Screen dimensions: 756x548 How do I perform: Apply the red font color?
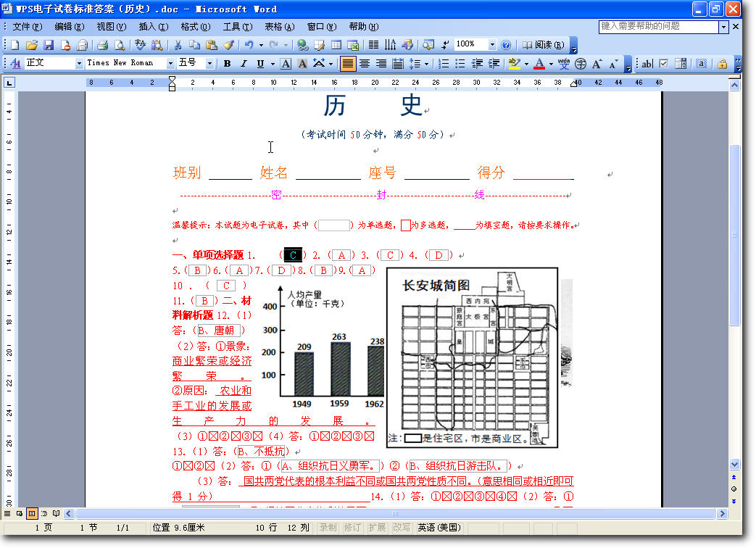point(539,64)
